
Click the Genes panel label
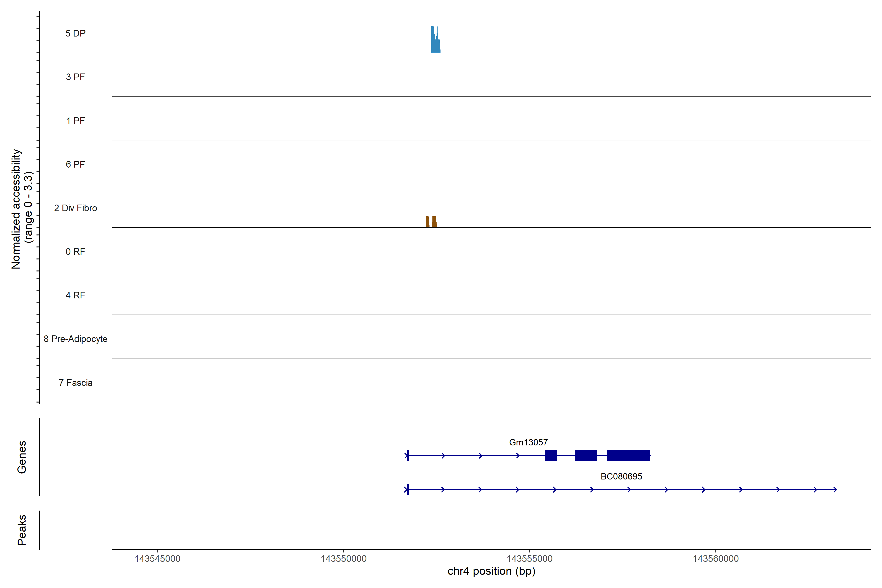(x=22, y=457)
